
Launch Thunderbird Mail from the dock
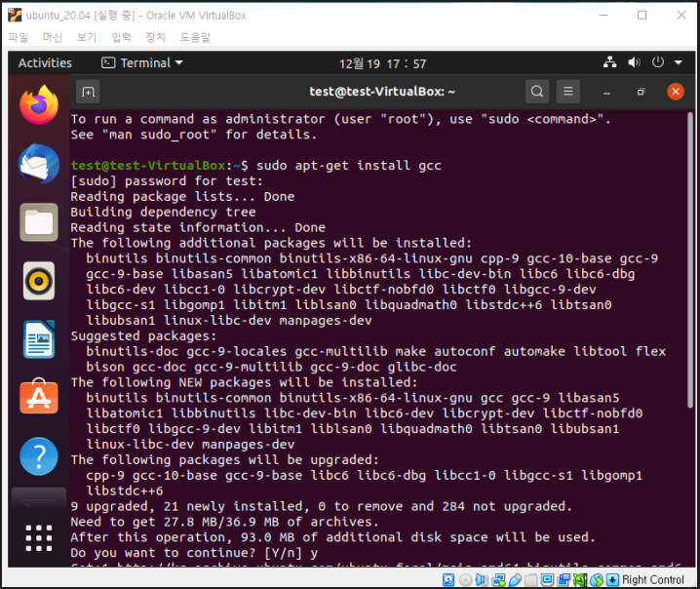tap(39, 164)
